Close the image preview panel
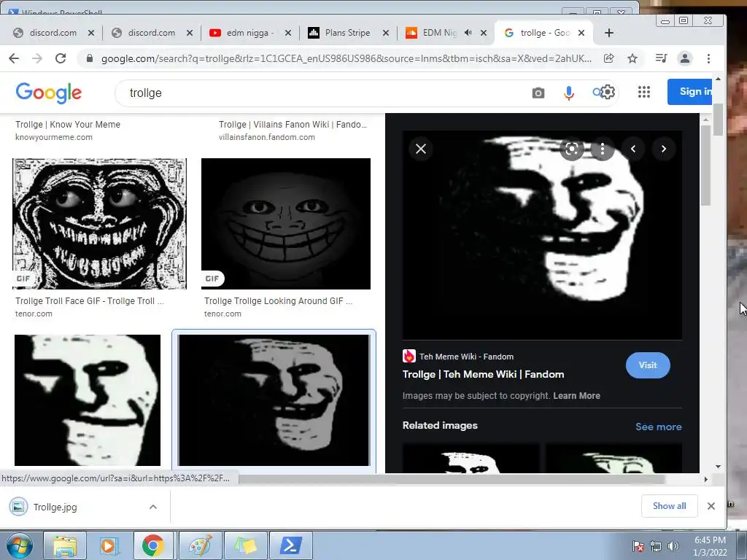 pyautogui.click(x=421, y=149)
